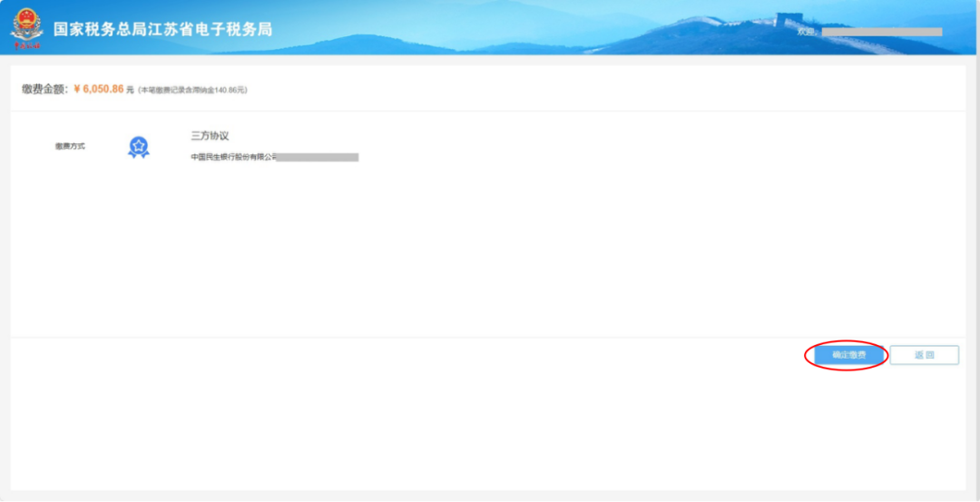Image resolution: width=980 pixels, height=502 pixels.
Task: Click the 缴费方式 label
Action: pyautogui.click(x=70, y=146)
